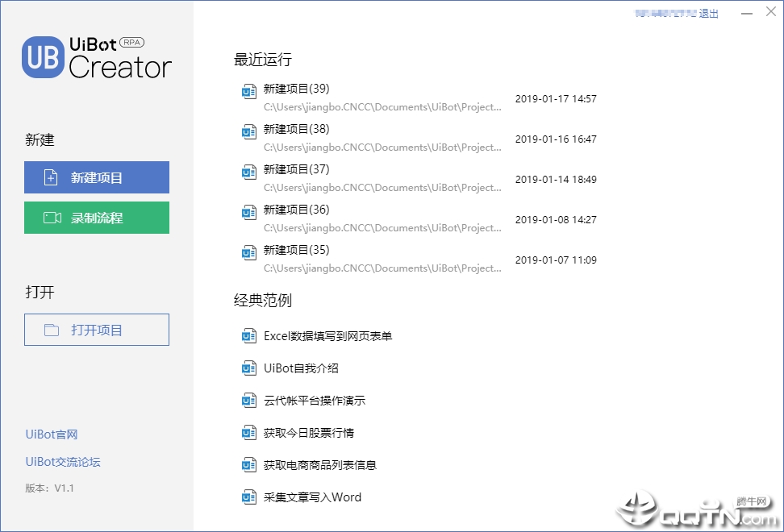Open recent project 新建项目(38)
Viewport: 784px width, 532px height.
297,130
